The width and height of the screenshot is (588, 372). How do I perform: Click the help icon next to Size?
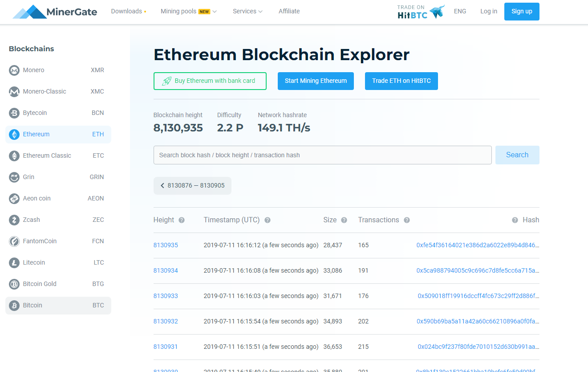click(344, 220)
